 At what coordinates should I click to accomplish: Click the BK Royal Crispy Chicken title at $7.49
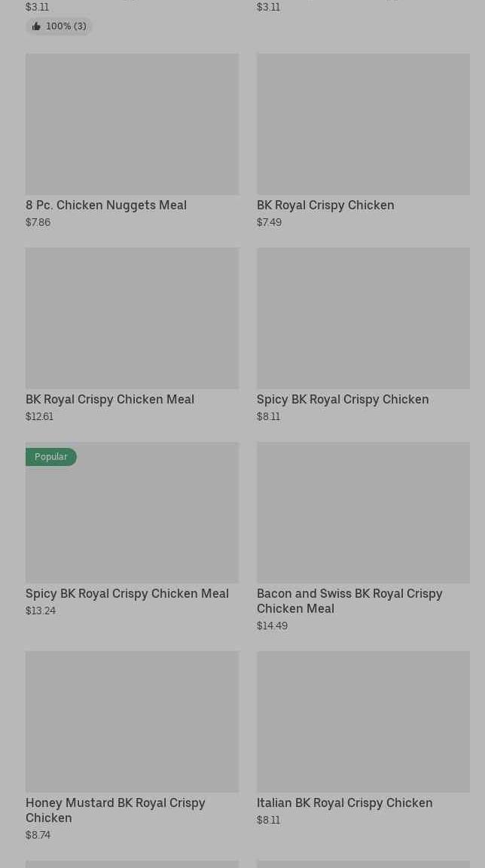[325, 205]
